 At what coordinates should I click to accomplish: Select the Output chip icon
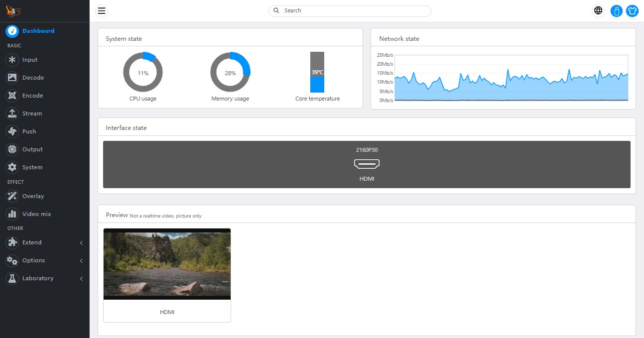(x=12, y=149)
